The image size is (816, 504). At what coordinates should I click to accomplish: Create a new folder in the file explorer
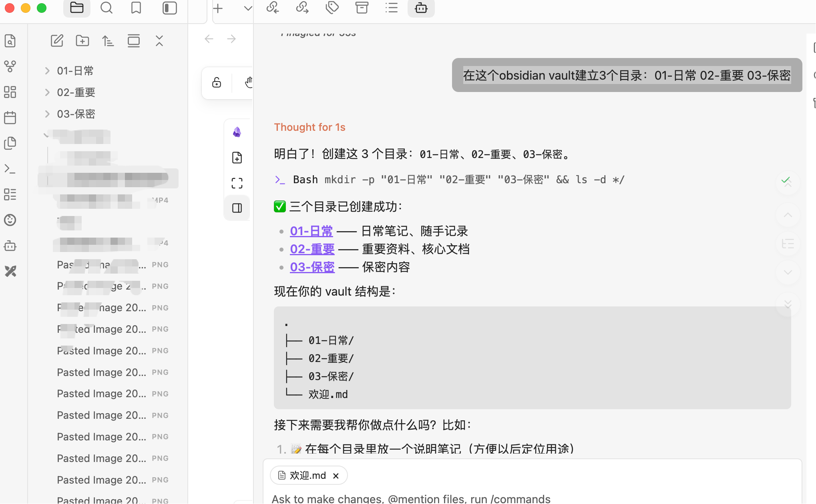[82, 41]
